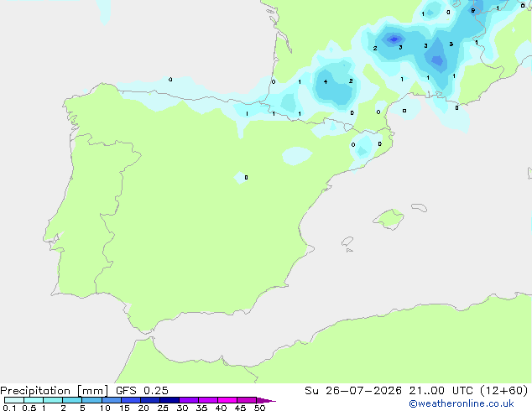Viewport: 532px width, 411px height.
Task: Click the 45–50 mm legend color swatch
Action: click(247, 400)
